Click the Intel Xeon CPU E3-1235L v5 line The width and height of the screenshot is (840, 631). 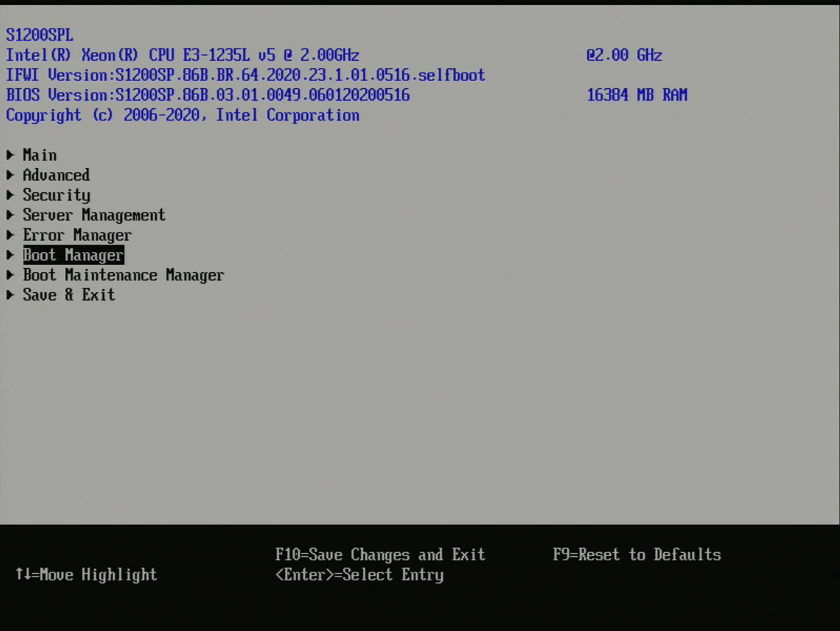point(183,55)
